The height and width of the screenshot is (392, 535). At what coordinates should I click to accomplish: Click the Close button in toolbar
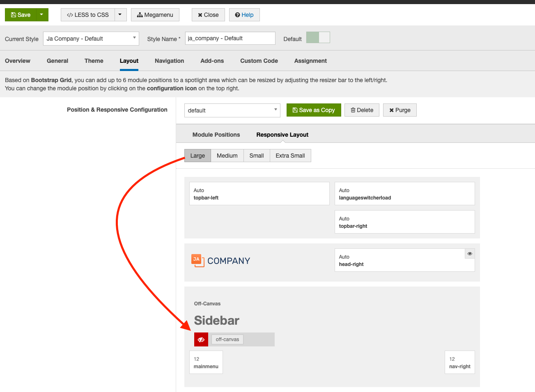(208, 15)
